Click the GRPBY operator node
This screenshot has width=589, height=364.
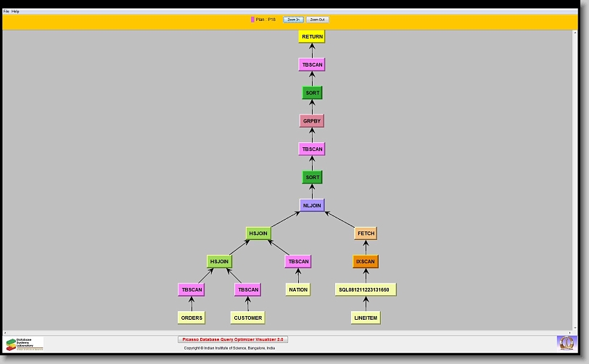tap(312, 121)
